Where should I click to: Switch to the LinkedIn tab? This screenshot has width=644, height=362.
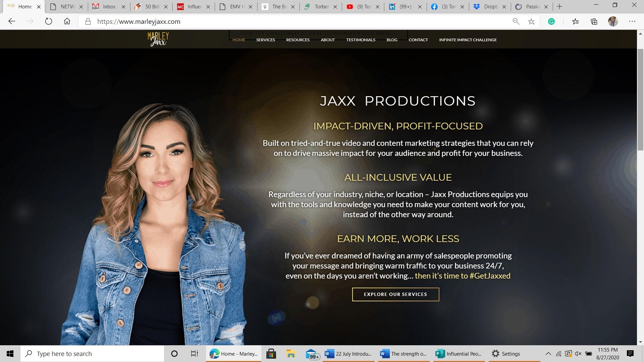point(405,6)
